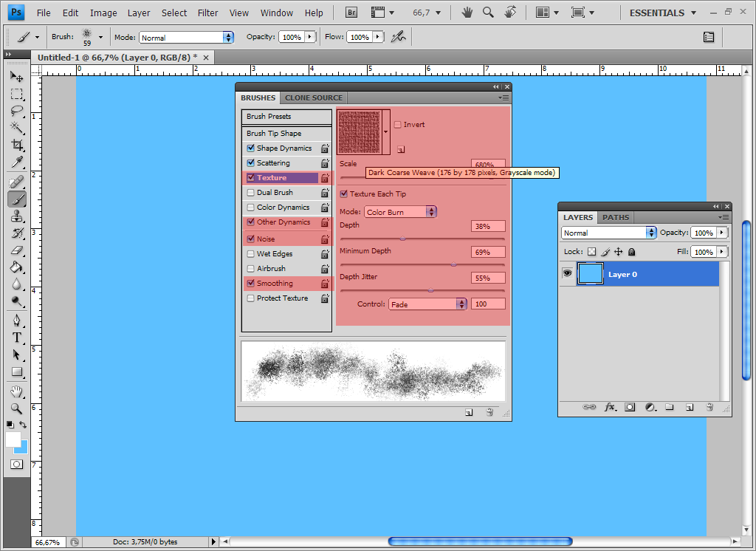Click the Depth Jitter slider handle
Viewport: 756px width, 551px height.
coord(431,290)
